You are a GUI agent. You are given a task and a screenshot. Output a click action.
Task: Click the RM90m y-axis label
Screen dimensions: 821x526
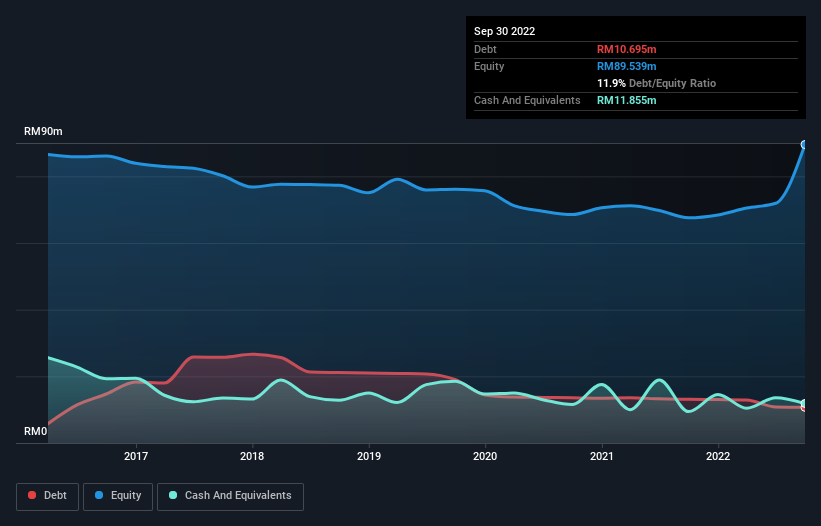point(44,132)
